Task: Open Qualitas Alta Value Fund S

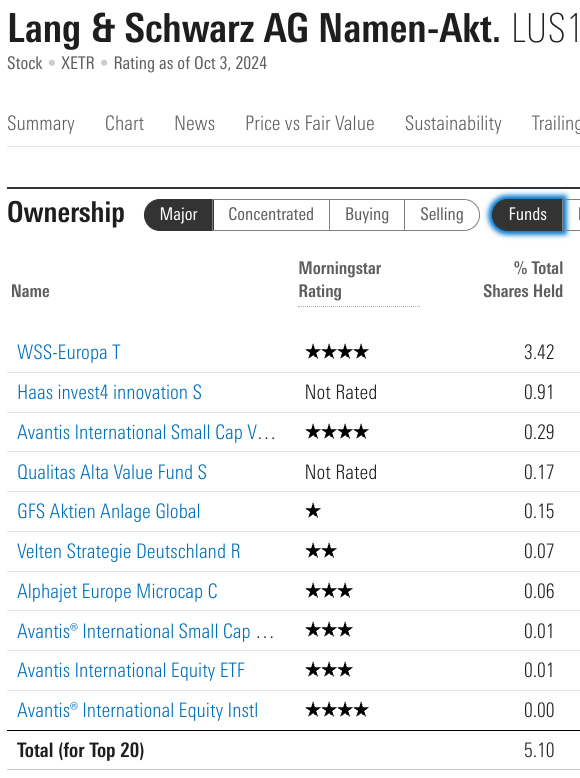Action: [x=112, y=472]
